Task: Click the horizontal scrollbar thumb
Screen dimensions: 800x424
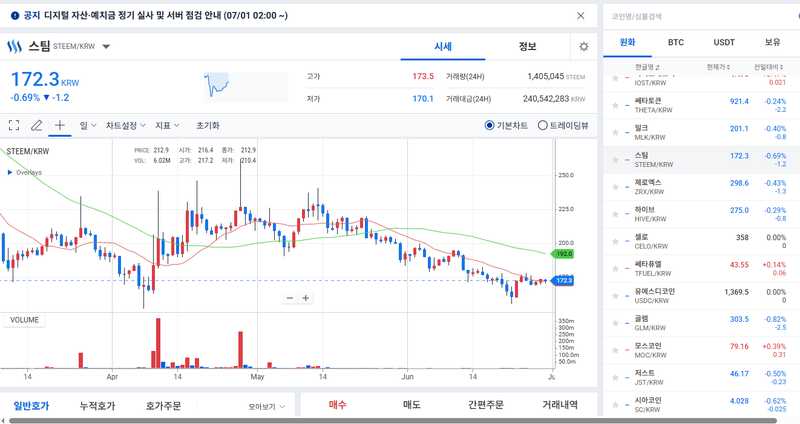Action: click(393, 421)
